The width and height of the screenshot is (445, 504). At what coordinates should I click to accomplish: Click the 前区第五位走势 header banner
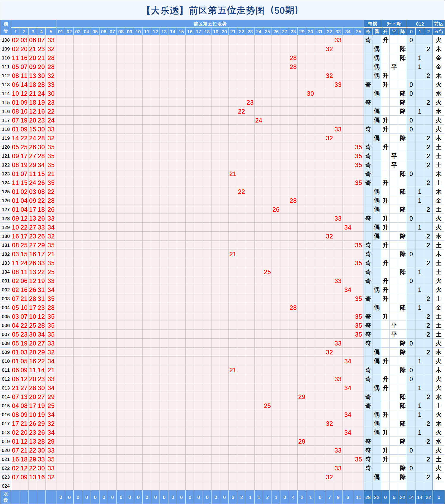[x=210, y=24]
